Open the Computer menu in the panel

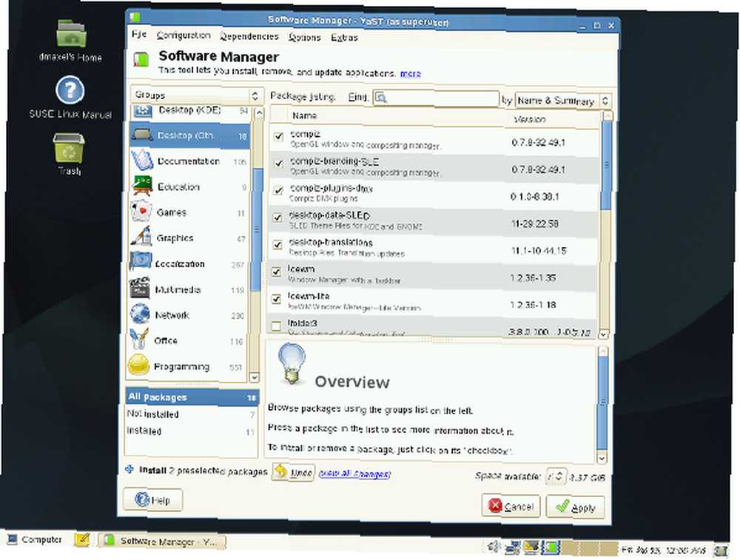pyautogui.click(x=35, y=539)
